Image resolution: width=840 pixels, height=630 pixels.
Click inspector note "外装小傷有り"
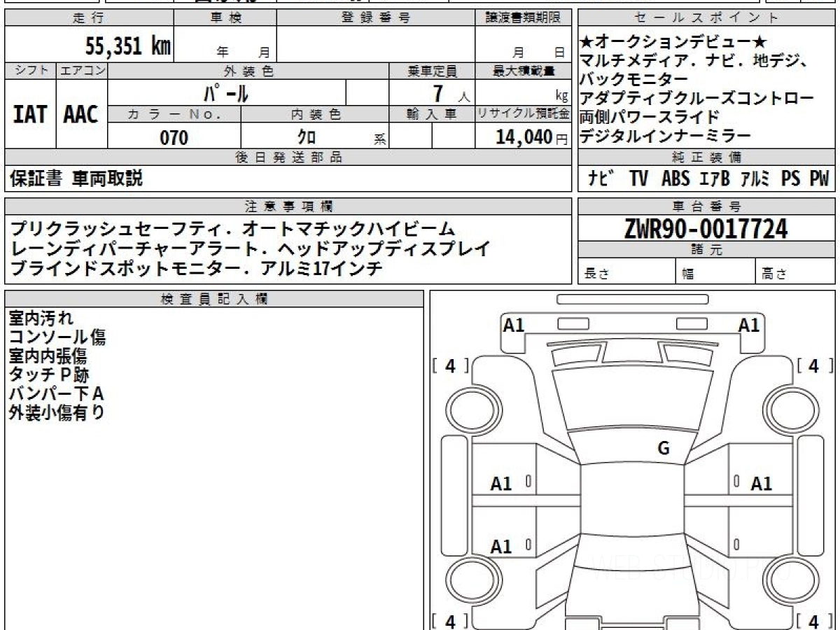tap(57, 413)
